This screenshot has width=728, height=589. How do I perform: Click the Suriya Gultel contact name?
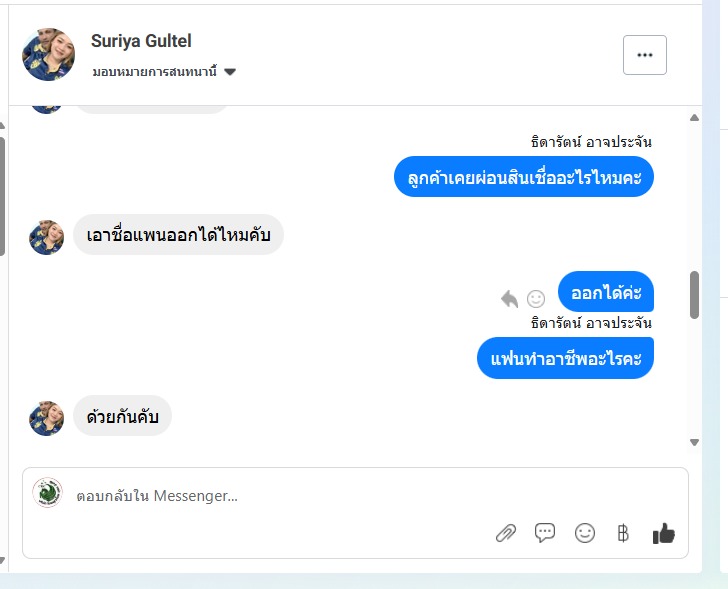[x=141, y=41]
